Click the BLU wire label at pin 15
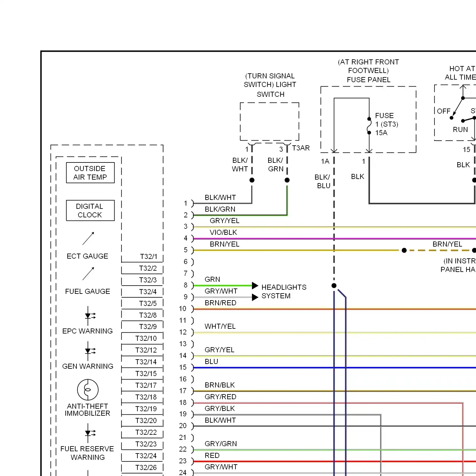The width and height of the screenshot is (476, 476). point(211,361)
